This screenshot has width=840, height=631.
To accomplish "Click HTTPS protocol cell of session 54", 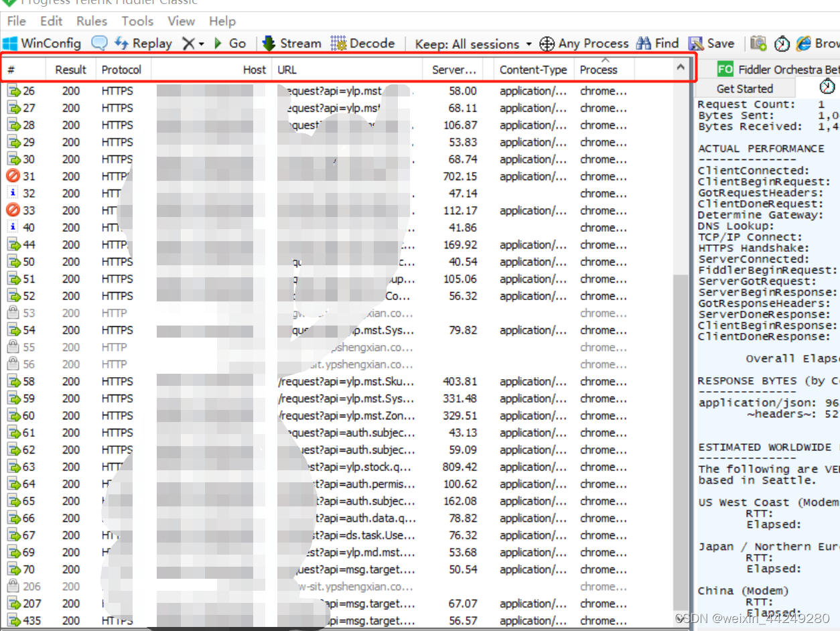I will [x=117, y=330].
